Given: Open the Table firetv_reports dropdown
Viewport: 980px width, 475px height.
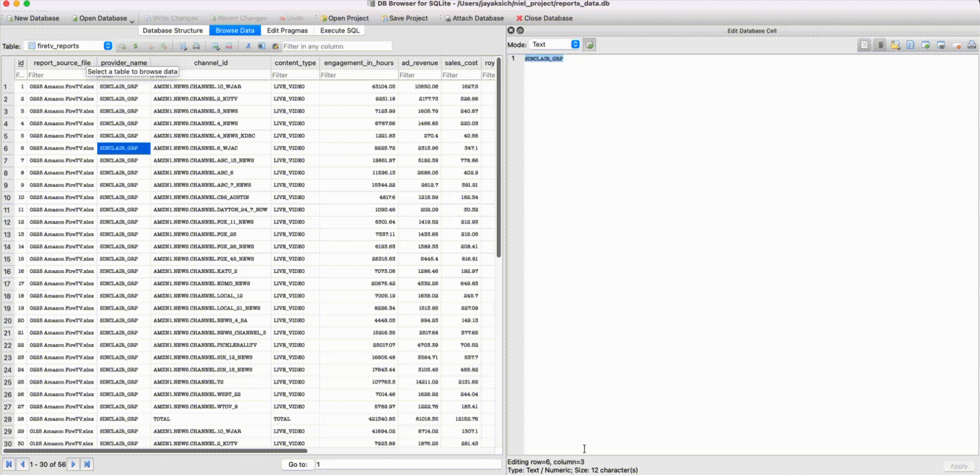Looking at the screenshot, I should [69, 46].
